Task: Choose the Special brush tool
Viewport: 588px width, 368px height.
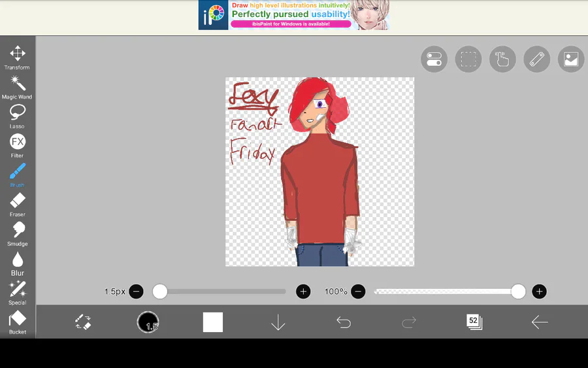Action: pyautogui.click(x=17, y=293)
